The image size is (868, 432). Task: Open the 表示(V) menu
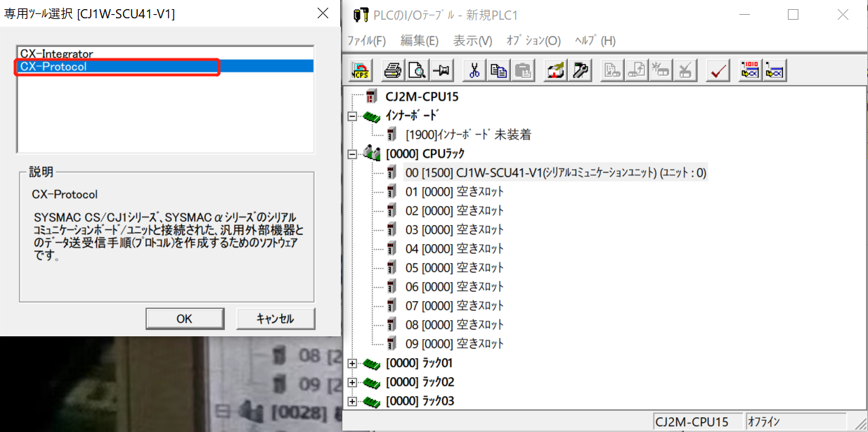[x=472, y=41]
